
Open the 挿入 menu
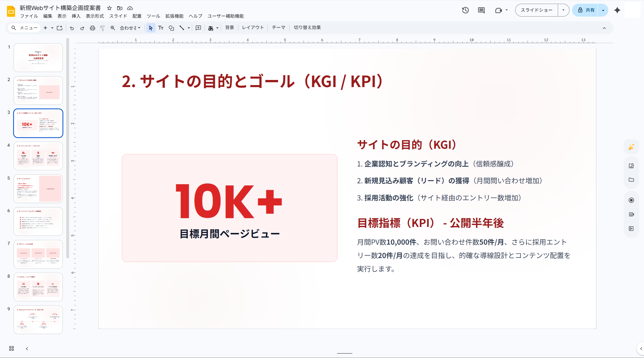[76, 16]
